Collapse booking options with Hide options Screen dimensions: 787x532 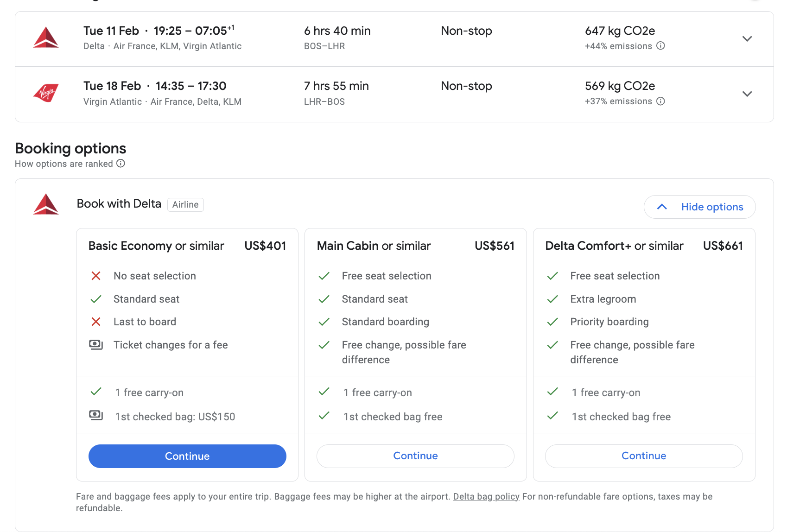(699, 207)
